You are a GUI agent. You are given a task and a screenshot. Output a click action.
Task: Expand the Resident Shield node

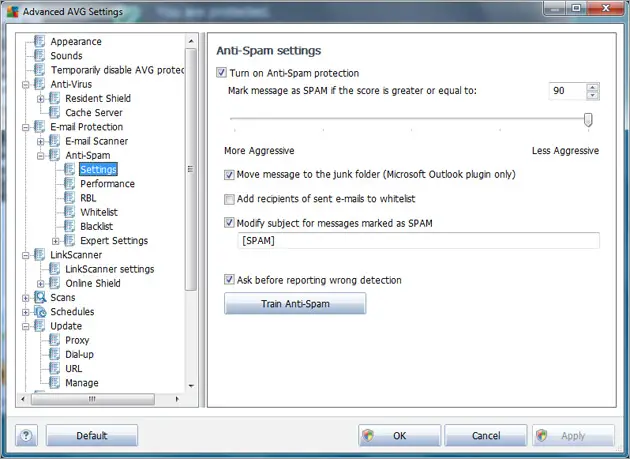click(41, 99)
